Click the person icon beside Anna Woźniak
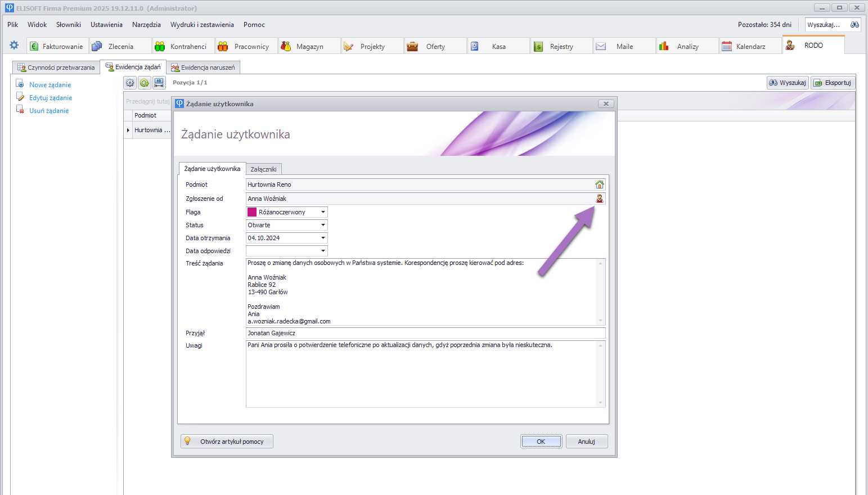The width and height of the screenshot is (868, 495). pos(599,199)
